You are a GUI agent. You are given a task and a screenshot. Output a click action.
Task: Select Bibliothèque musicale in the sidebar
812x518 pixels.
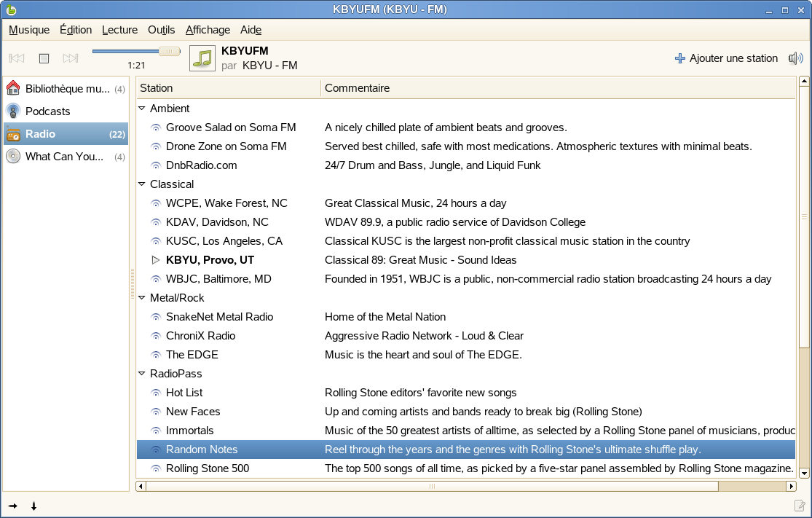tap(66, 89)
